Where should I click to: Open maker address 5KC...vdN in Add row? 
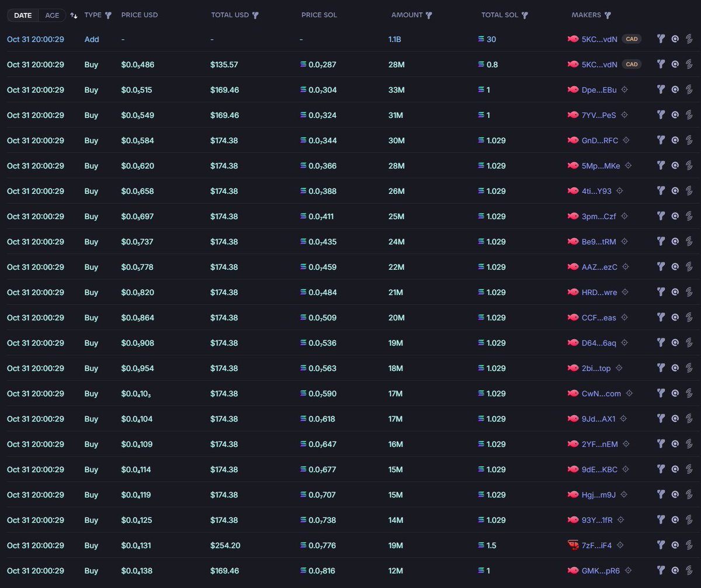(x=599, y=39)
